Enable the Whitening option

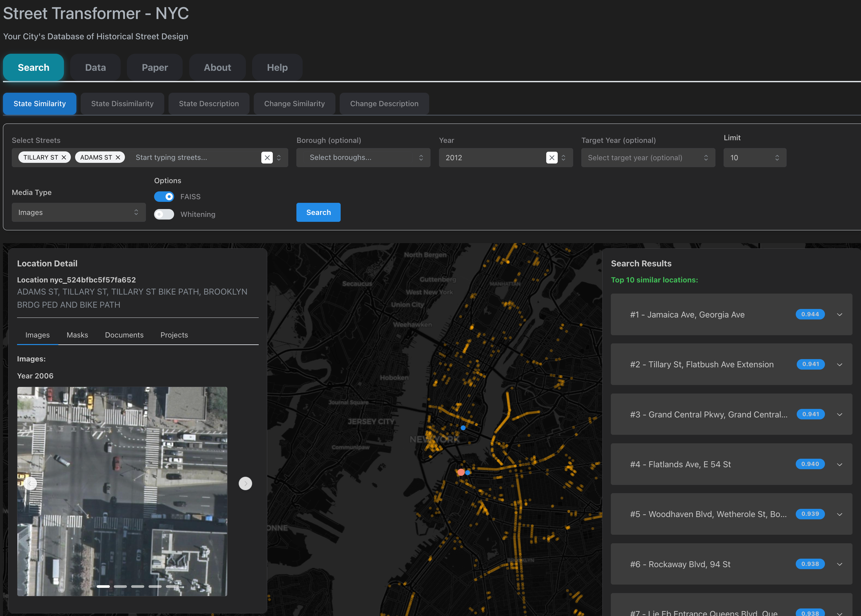pos(164,214)
